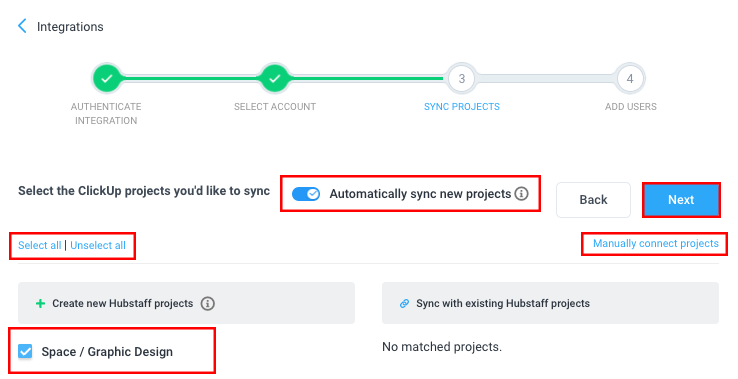Click the ADD USERS step label
The width and height of the screenshot is (738, 379).
631,107
